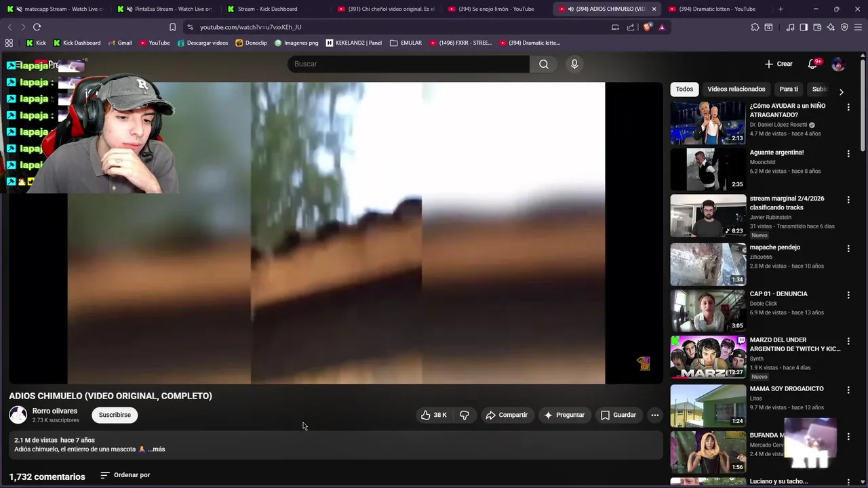The width and height of the screenshot is (868, 488).
Task: Open Rorro olivares channel avatar
Action: (x=18, y=415)
